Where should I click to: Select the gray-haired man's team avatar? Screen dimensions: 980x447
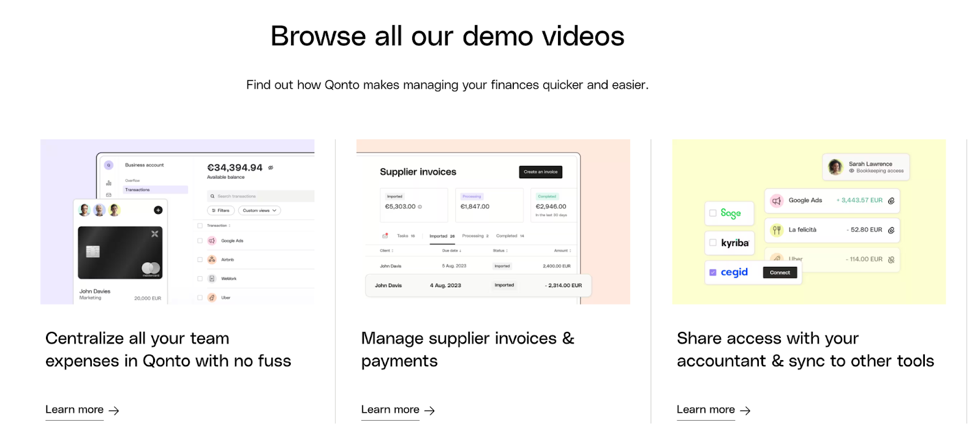[99, 210]
